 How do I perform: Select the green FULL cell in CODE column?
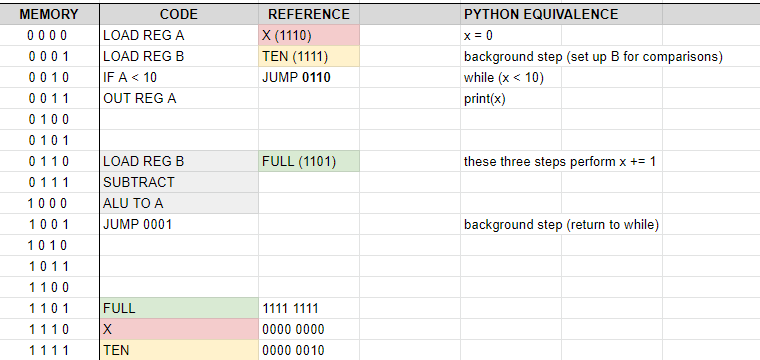click(179, 308)
